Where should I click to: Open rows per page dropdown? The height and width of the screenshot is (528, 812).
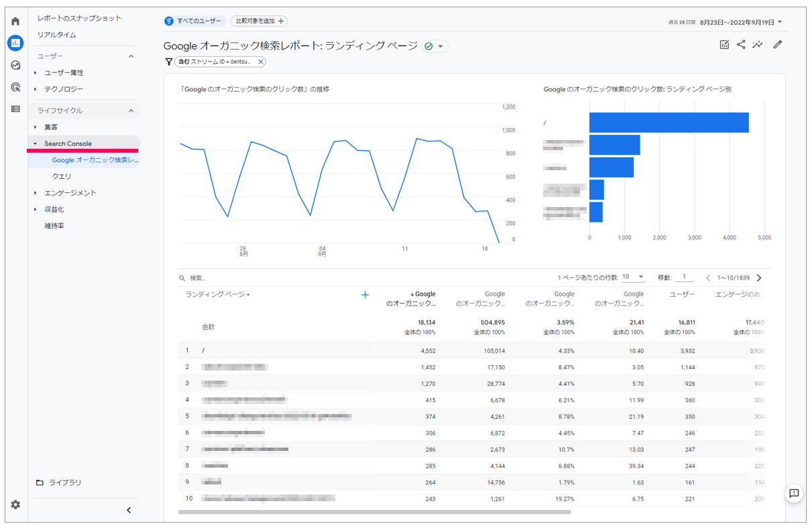pyautogui.click(x=633, y=277)
